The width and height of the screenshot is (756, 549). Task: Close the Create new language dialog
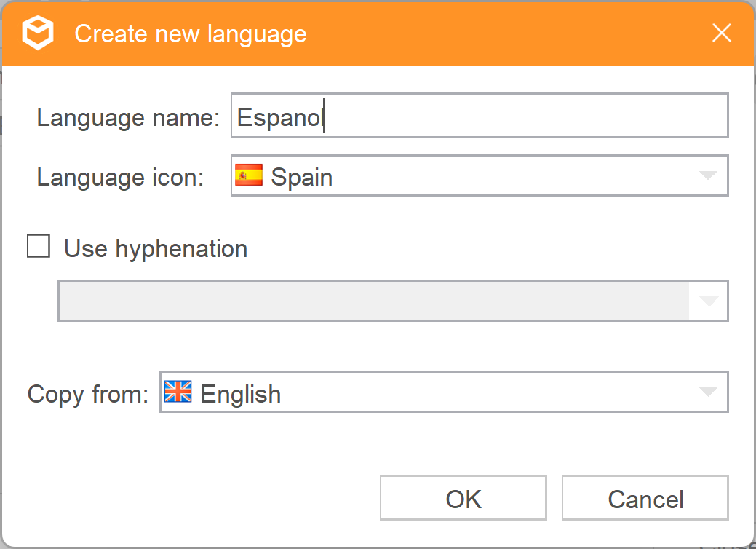(721, 33)
